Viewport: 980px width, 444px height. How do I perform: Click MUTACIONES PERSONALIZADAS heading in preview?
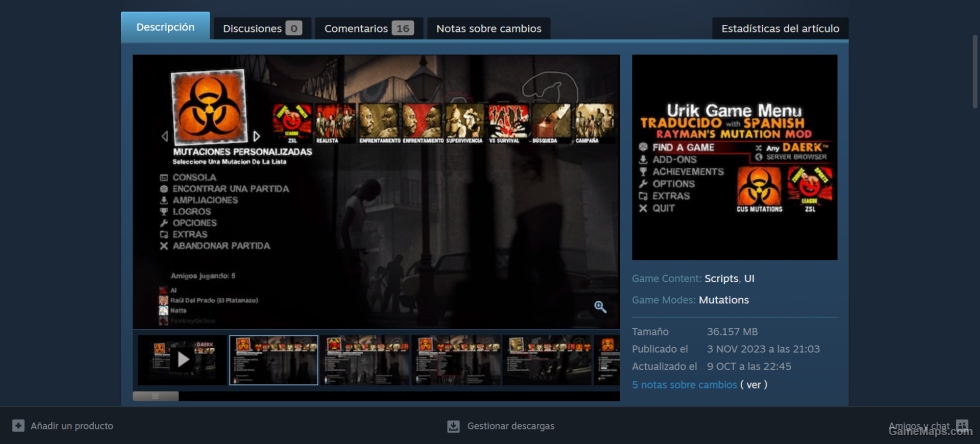pyautogui.click(x=242, y=152)
